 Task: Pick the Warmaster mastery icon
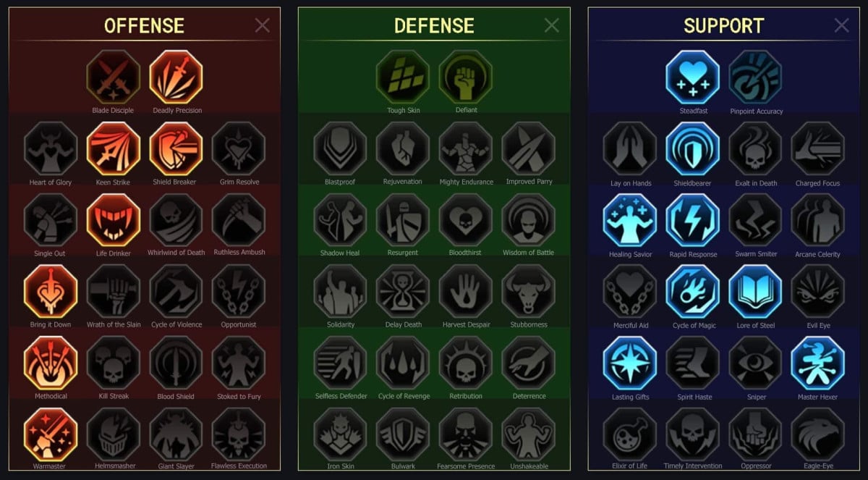coord(51,434)
